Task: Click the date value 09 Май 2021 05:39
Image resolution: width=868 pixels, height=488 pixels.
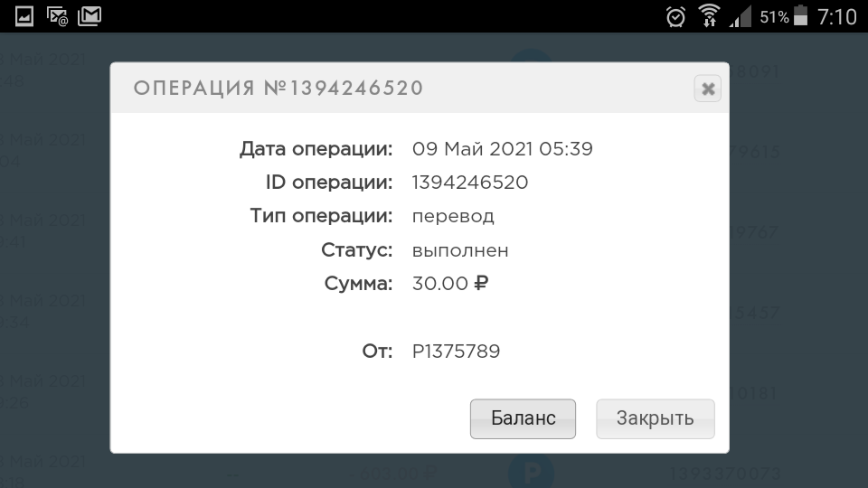Action: pos(502,149)
